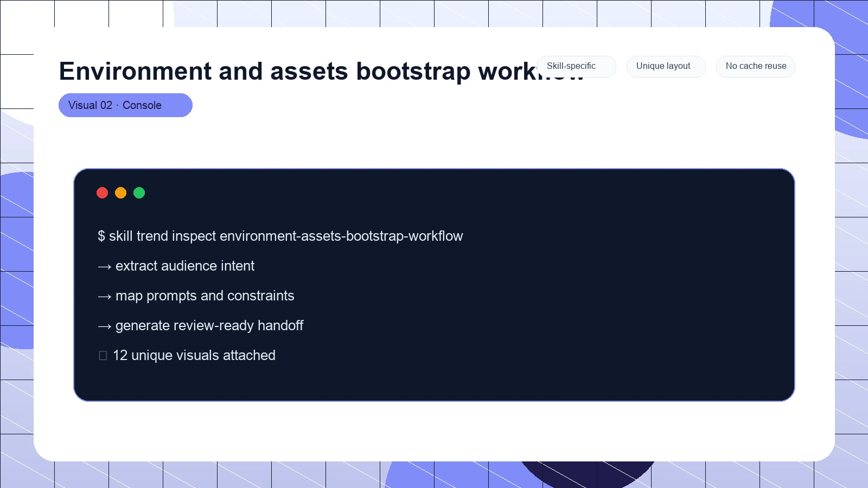Image resolution: width=868 pixels, height=488 pixels.
Task: Click the extract audience intent line
Action: tap(176, 266)
